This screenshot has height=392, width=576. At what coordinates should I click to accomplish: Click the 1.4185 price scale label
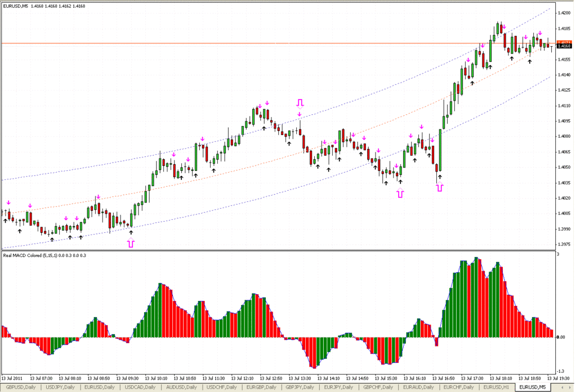564,28
